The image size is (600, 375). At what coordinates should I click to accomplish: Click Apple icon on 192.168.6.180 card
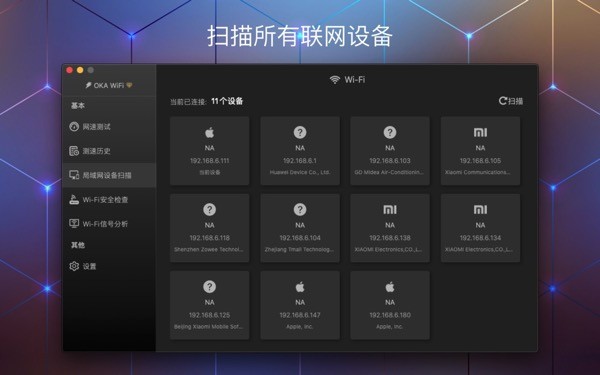[390, 287]
